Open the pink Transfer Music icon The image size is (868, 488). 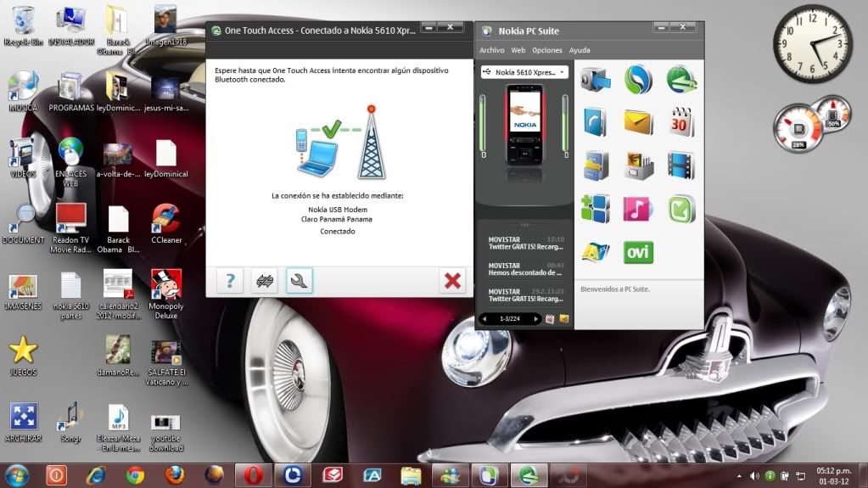638,209
